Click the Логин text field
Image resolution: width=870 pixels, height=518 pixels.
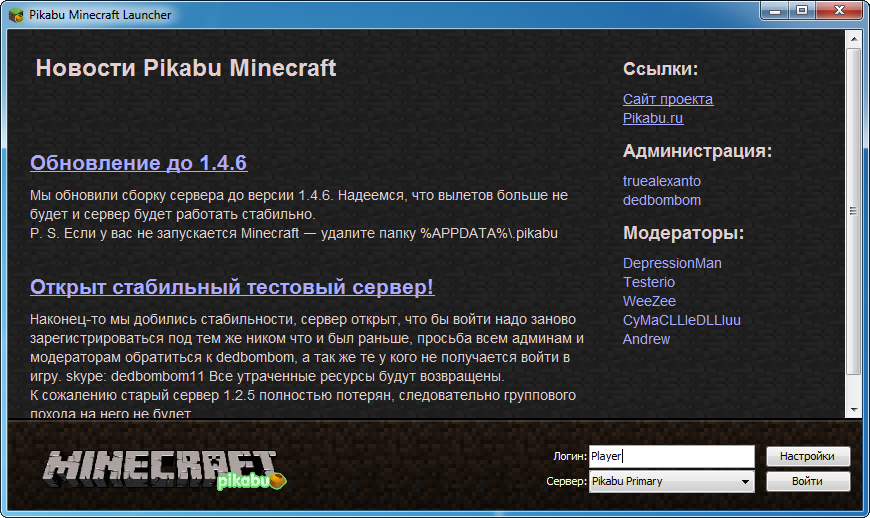point(671,456)
